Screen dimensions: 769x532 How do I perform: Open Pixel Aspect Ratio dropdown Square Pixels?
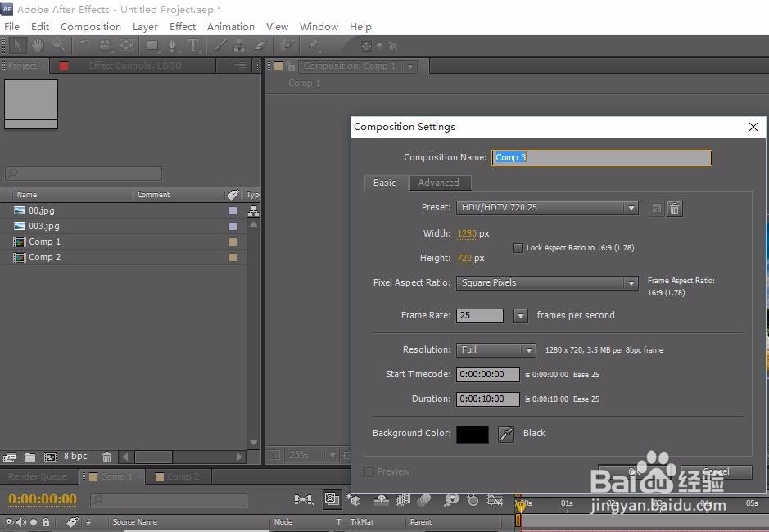[x=547, y=283]
